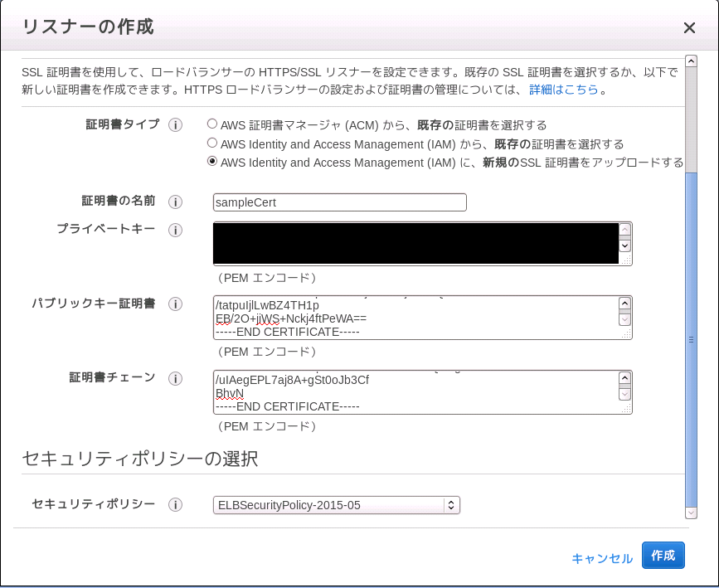Click info icon beside 証明書の名前
This screenshot has width=719, height=588.
click(x=175, y=202)
